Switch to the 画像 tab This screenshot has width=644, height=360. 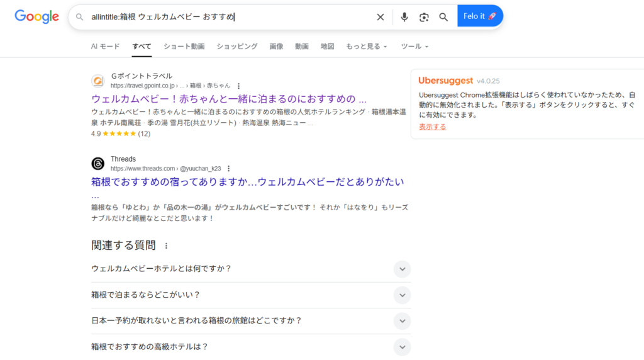tap(276, 47)
